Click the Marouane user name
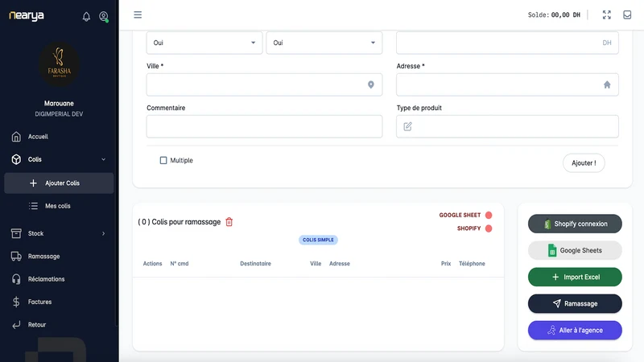 pyautogui.click(x=59, y=104)
